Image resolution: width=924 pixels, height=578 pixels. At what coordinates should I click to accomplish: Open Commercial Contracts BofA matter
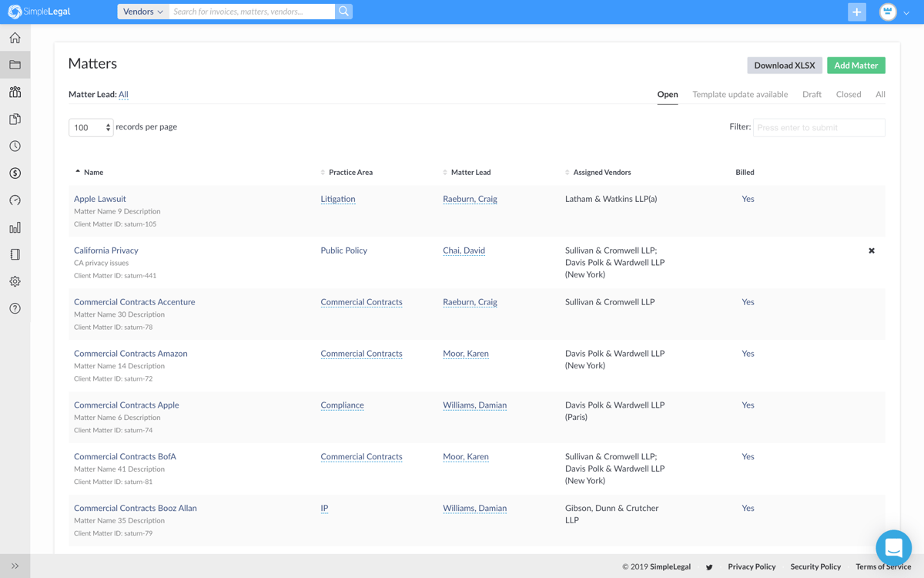pos(125,457)
